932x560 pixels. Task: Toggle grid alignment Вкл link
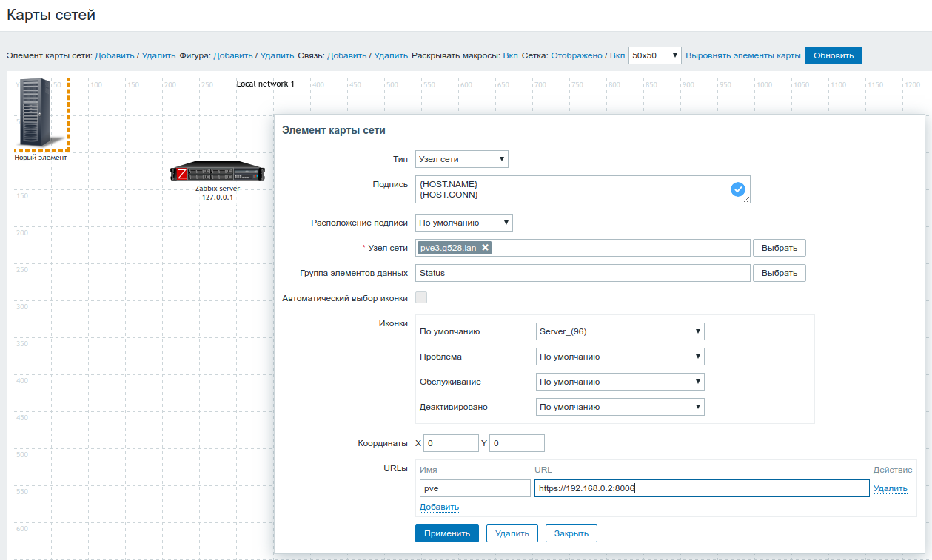click(x=617, y=55)
